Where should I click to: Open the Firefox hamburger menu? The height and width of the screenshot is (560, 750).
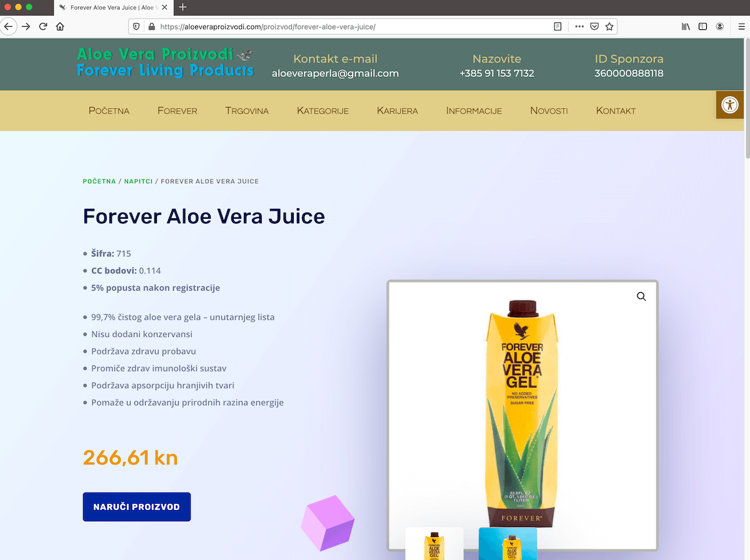(741, 27)
